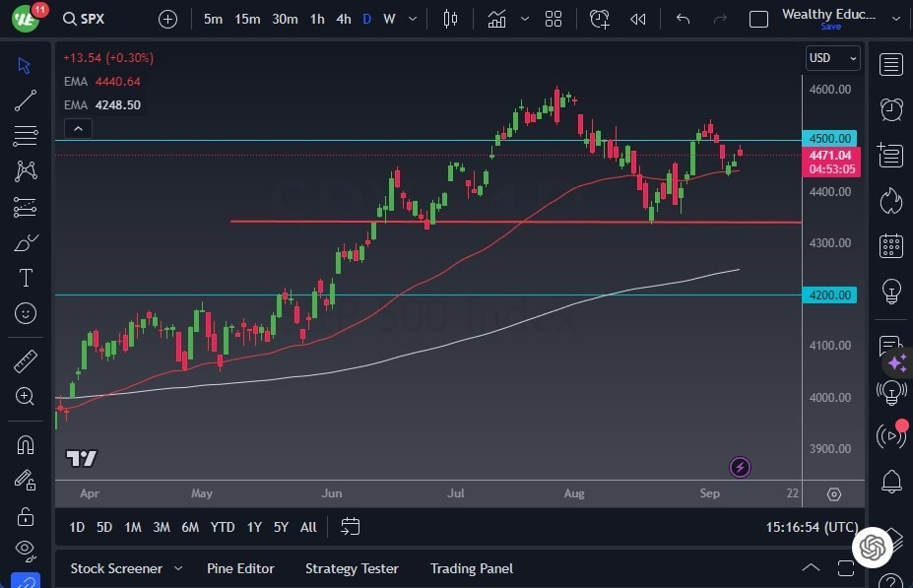The image size is (913, 588).
Task: Select the YTD range button
Action: click(x=222, y=527)
